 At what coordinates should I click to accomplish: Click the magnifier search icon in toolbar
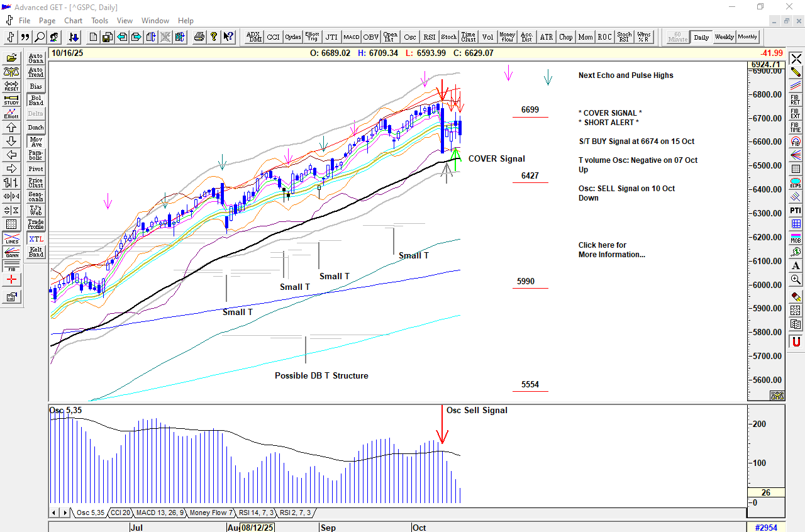[x=40, y=37]
